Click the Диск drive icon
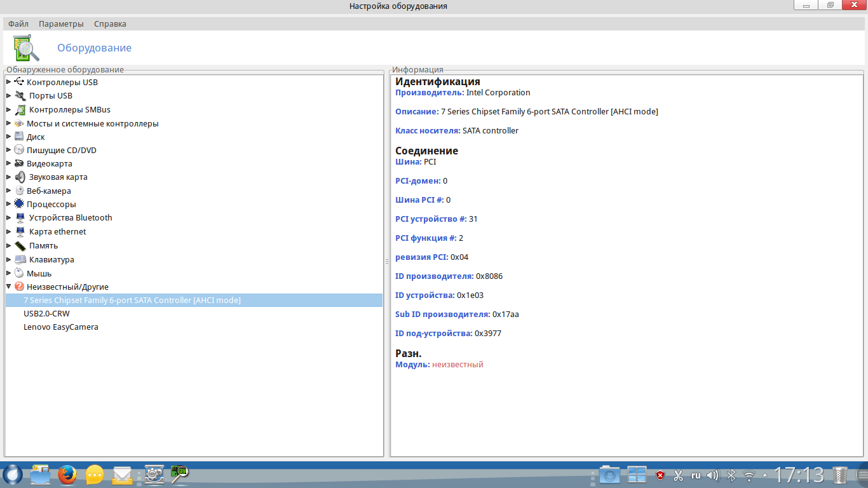Screen dimensions: 868x488 click(x=19, y=137)
